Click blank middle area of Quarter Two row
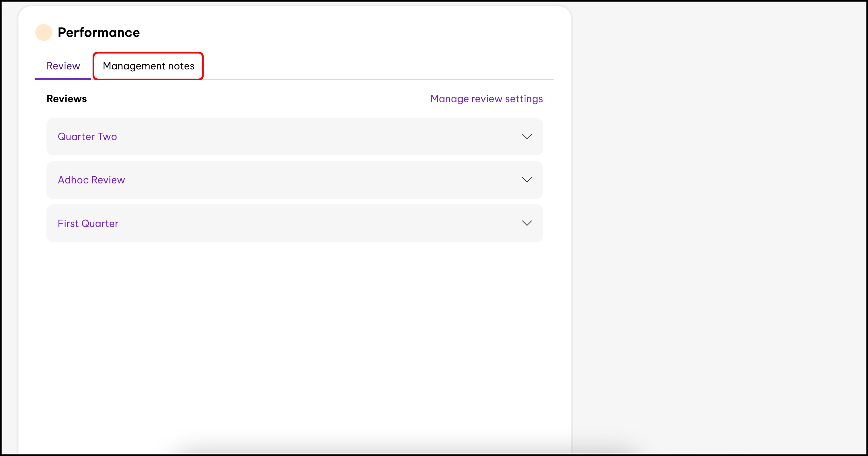Viewport: 868px width, 456px height. (x=295, y=137)
